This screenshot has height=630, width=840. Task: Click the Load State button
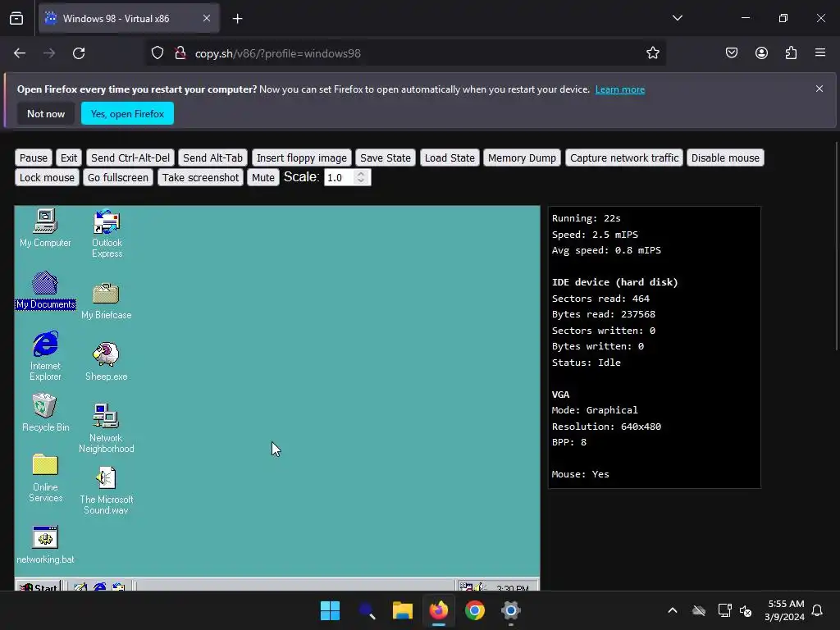450,158
